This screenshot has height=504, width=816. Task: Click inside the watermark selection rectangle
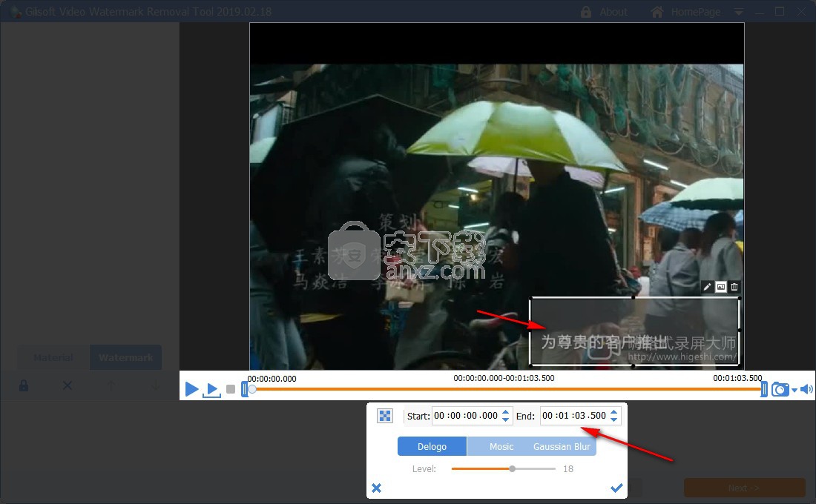pos(634,332)
